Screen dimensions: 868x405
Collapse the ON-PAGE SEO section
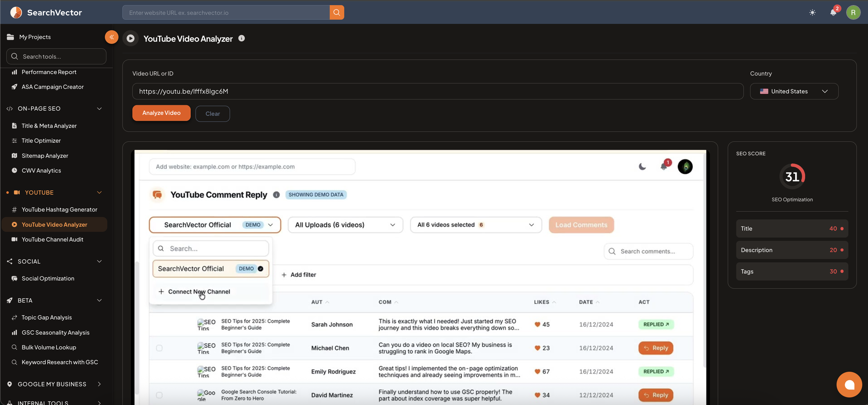(99, 109)
